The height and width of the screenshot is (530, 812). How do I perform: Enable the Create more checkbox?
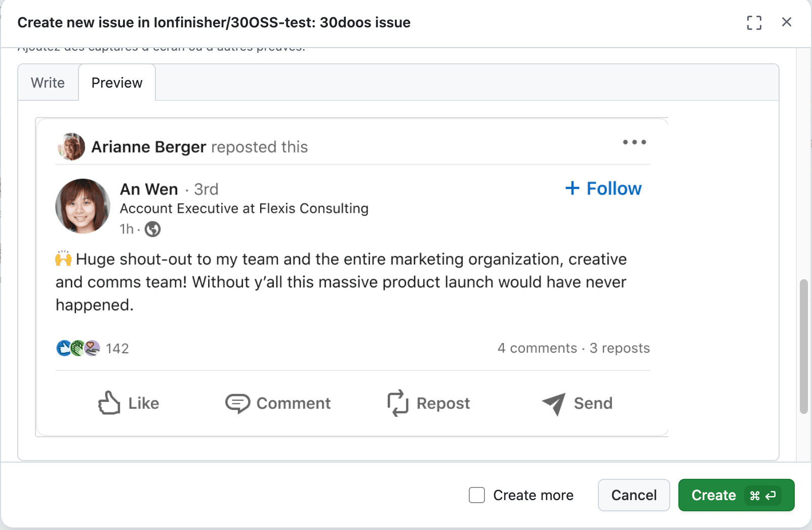pyautogui.click(x=477, y=495)
